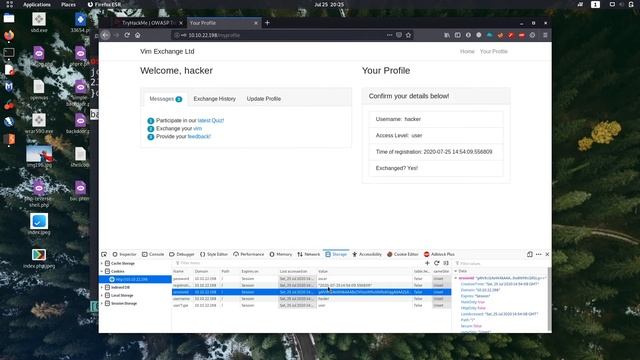Open the devtools more options menu
Image resolution: width=640 pixels, height=360 pixels.
click(539, 254)
